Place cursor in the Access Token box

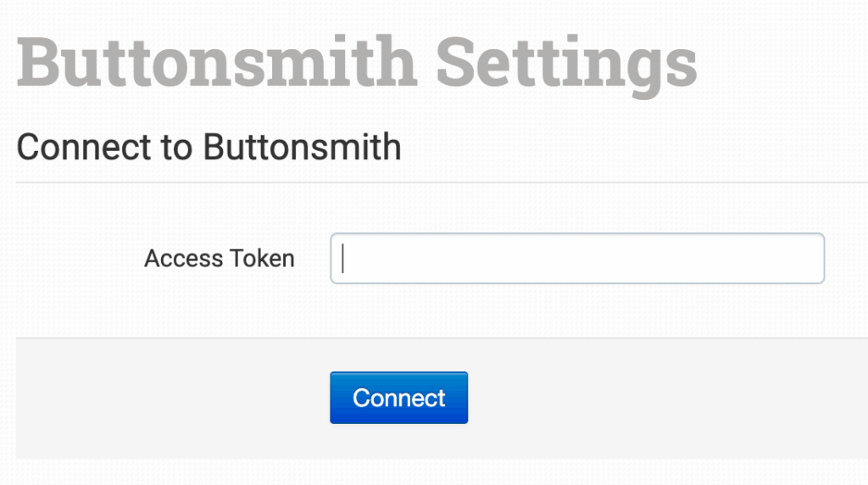[576, 258]
